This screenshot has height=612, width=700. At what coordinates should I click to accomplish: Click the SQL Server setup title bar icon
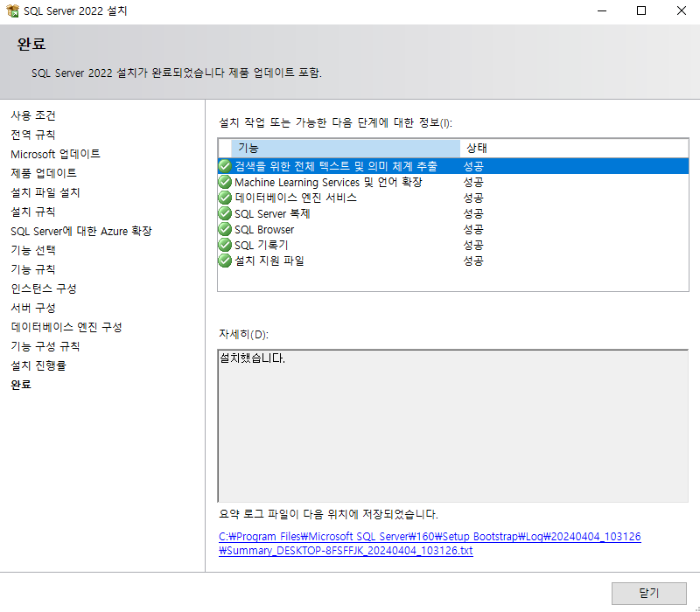click(x=12, y=10)
